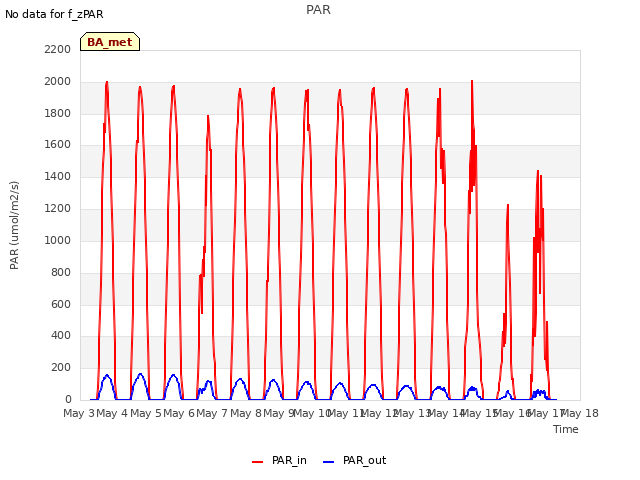Click the 200 y-axis tick label

tap(61, 368)
